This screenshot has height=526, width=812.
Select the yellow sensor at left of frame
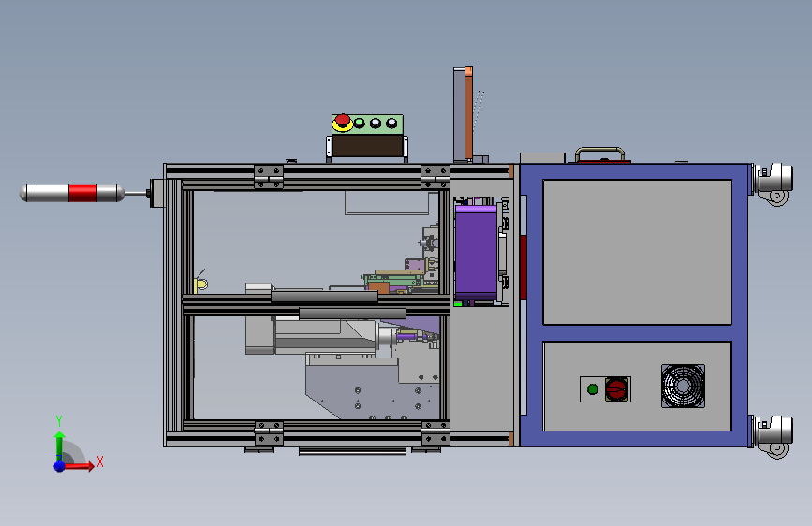pyautogui.click(x=200, y=285)
